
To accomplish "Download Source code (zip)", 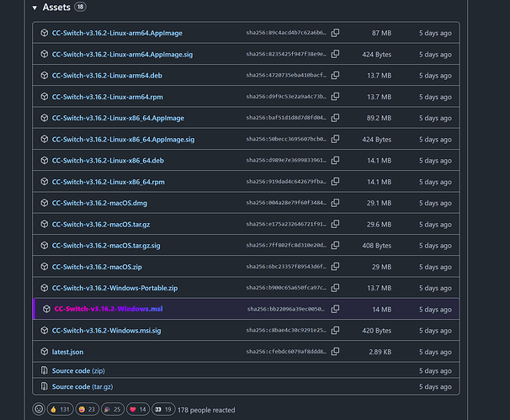I will (78, 370).
